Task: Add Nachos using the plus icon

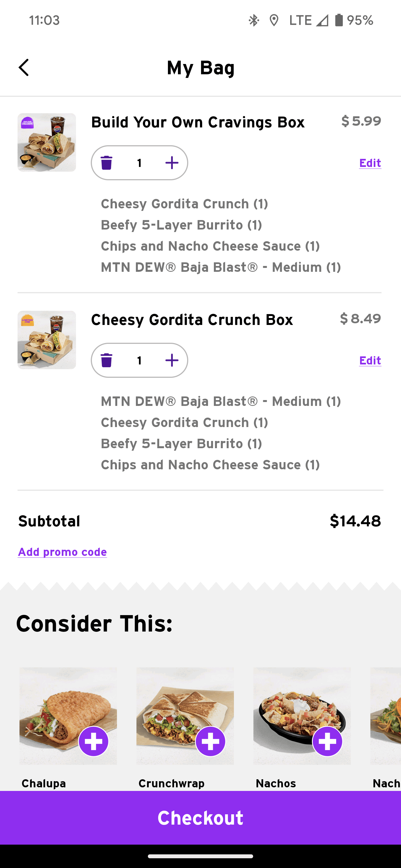Action: pyautogui.click(x=327, y=741)
